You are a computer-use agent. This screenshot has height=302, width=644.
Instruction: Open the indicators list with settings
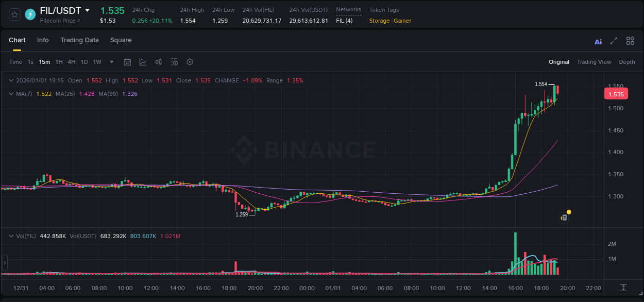174,61
